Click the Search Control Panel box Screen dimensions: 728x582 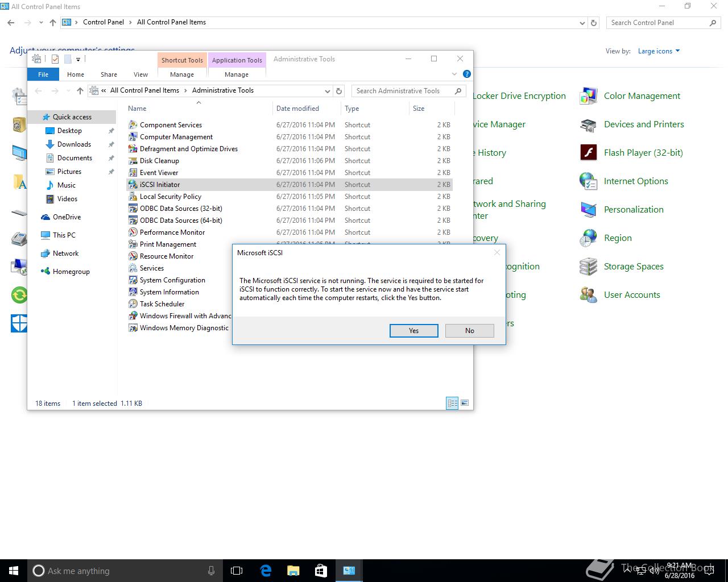click(663, 23)
